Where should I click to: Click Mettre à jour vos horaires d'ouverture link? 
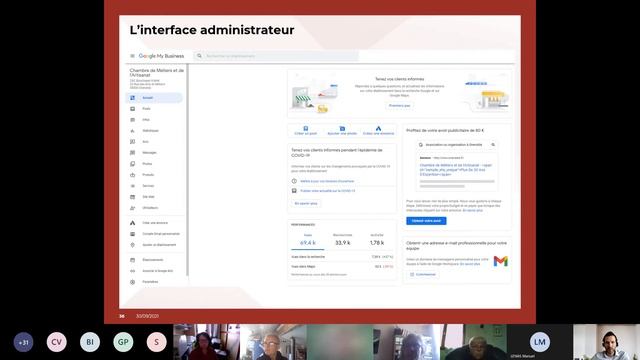tap(327, 181)
